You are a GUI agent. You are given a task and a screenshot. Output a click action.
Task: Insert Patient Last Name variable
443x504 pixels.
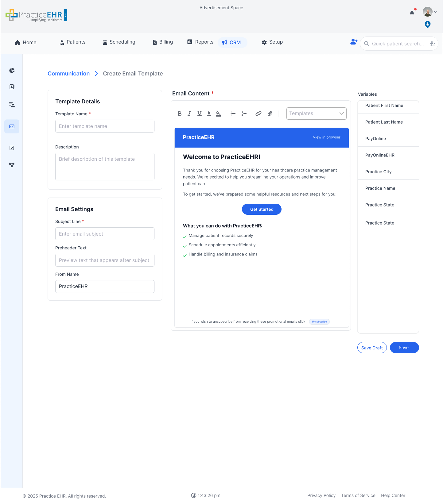coord(388,122)
